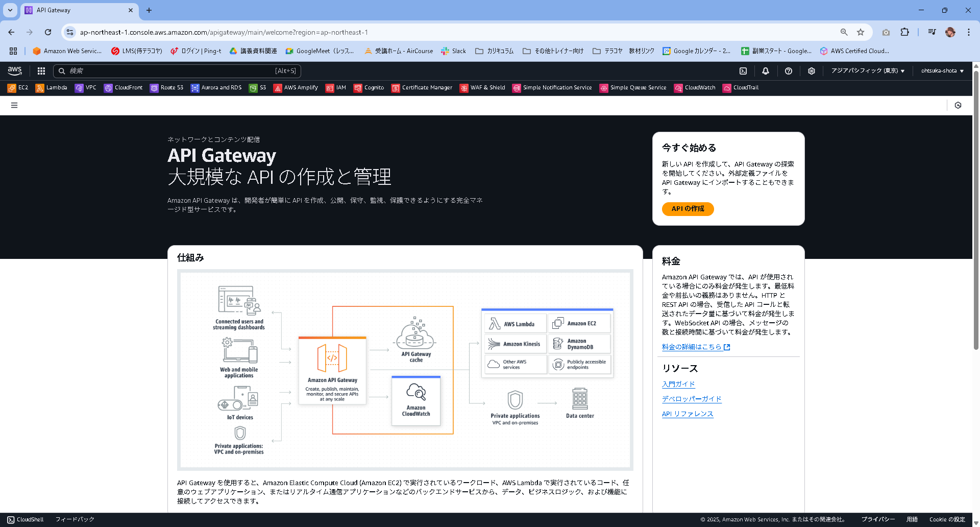
Task: Open AWS notifications via the bell icon
Action: (766, 70)
